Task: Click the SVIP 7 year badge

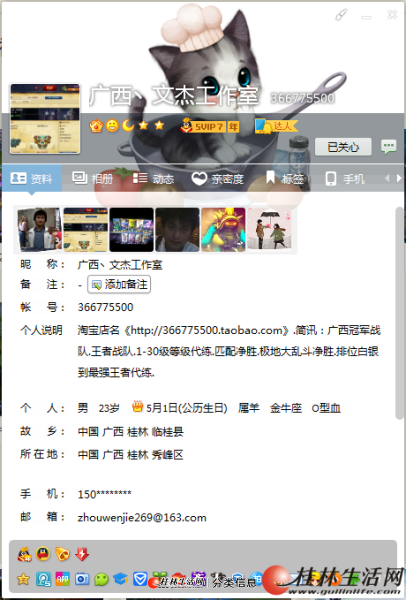Action: (x=210, y=126)
